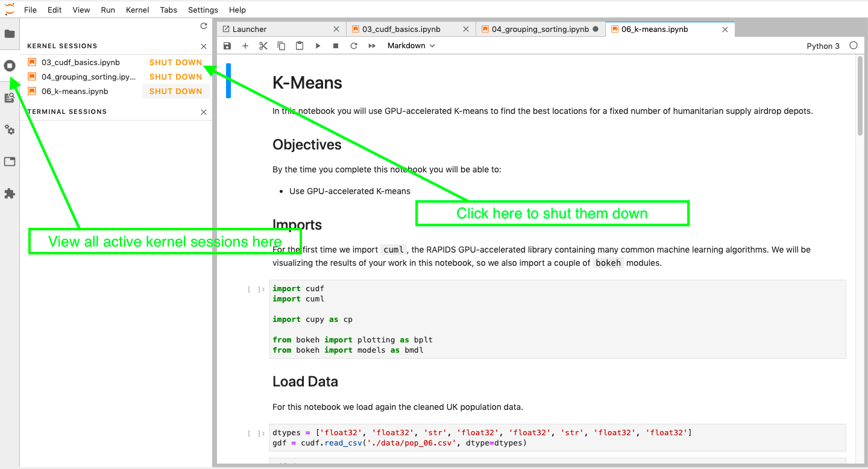Restart the kernel with the circular arrow icon
Screen dimensions: 868x469
[354, 46]
